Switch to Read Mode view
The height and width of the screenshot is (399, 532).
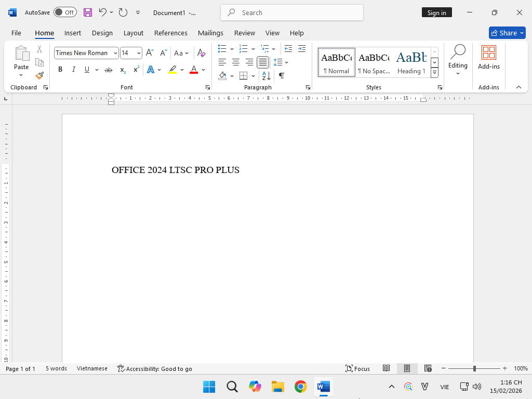[386, 368]
